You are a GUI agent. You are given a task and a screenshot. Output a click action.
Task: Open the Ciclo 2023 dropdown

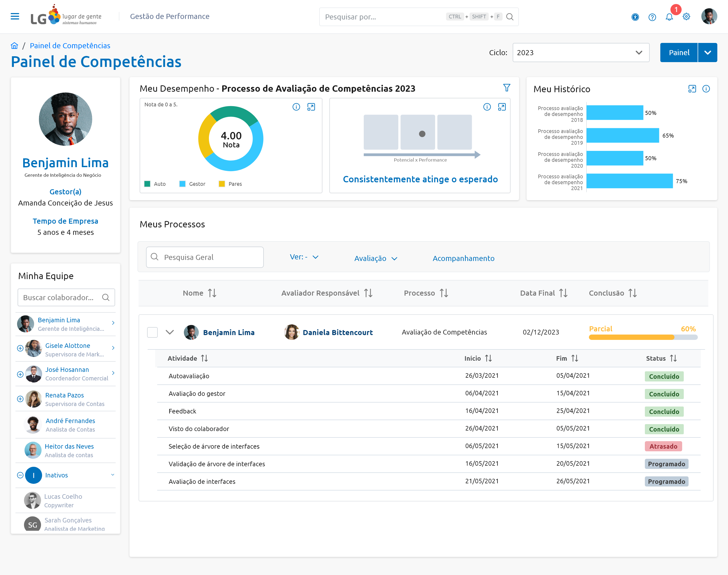pos(581,53)
